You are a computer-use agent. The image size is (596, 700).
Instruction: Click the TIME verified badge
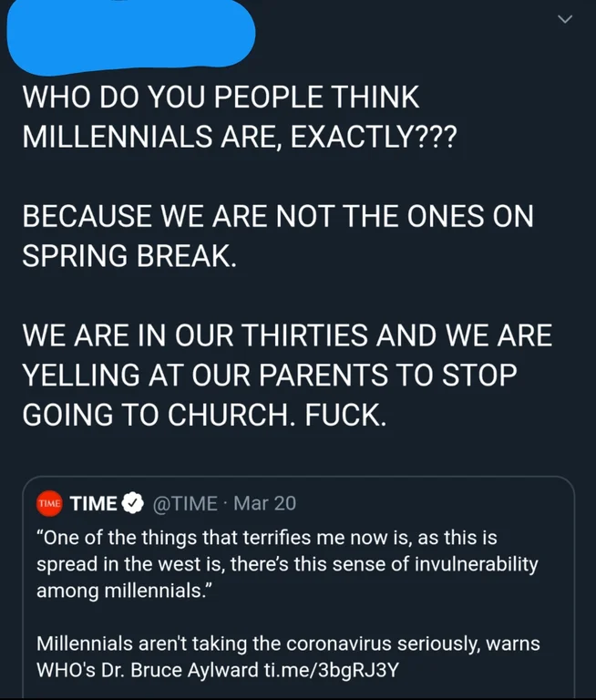pos(133,503)
